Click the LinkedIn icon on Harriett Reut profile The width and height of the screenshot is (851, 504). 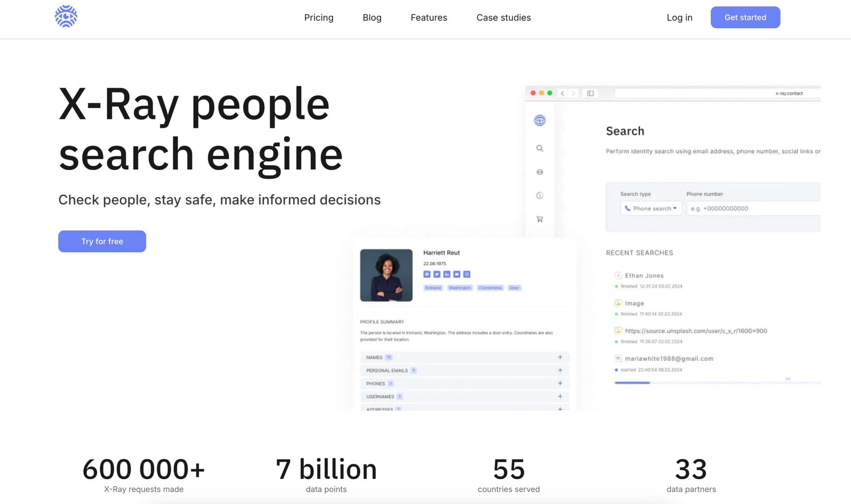[x=447, y=275]
